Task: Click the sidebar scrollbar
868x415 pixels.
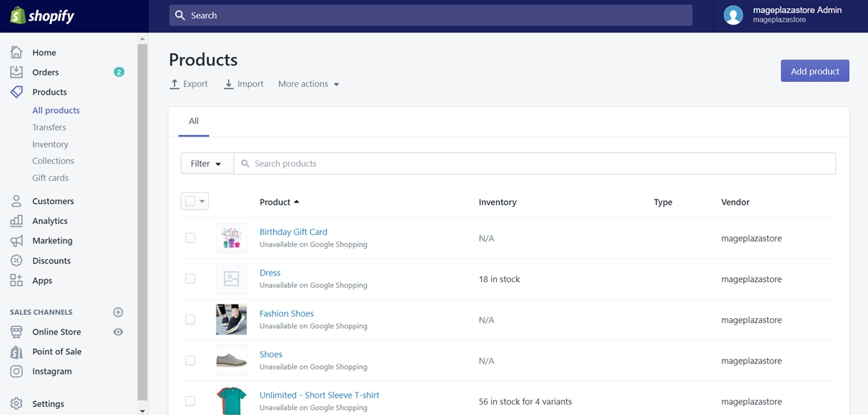Action: click(142, 221)
